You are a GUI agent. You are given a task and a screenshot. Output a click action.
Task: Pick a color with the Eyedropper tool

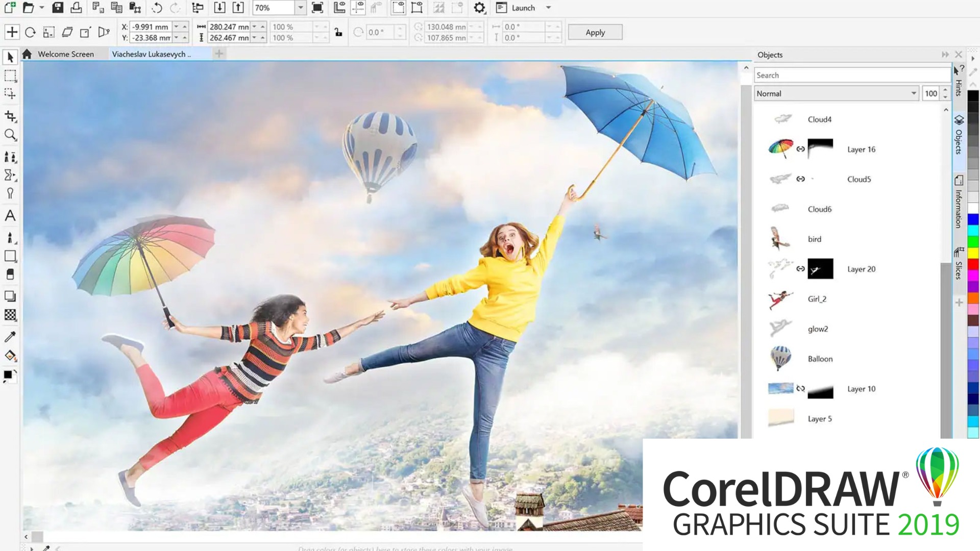click(x=10, y=337)
